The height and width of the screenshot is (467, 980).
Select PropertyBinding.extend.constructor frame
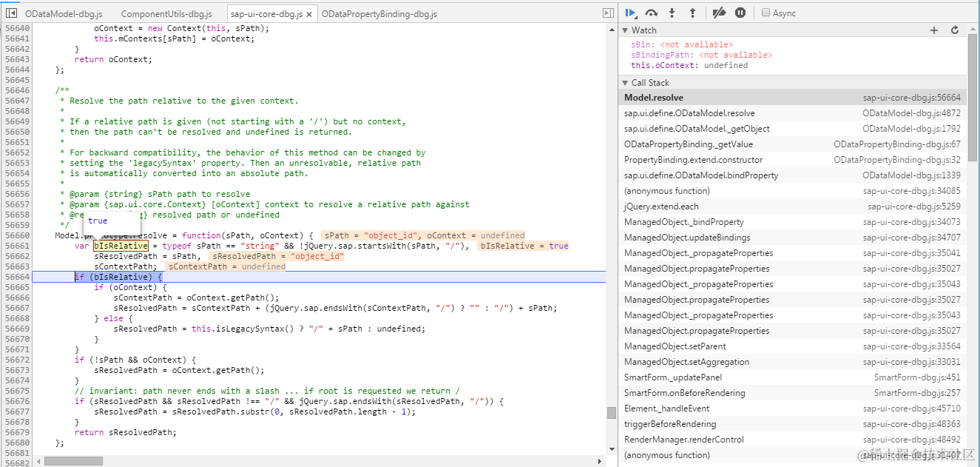click(792, 160)
